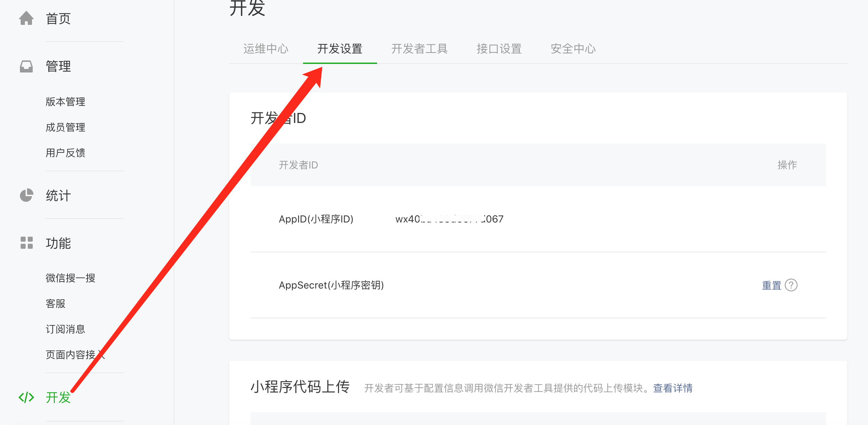Open 版本管理 in sidebar
The height and width of the screenshot is (425, 868).
pyautogui.click(x=65, y=102)
